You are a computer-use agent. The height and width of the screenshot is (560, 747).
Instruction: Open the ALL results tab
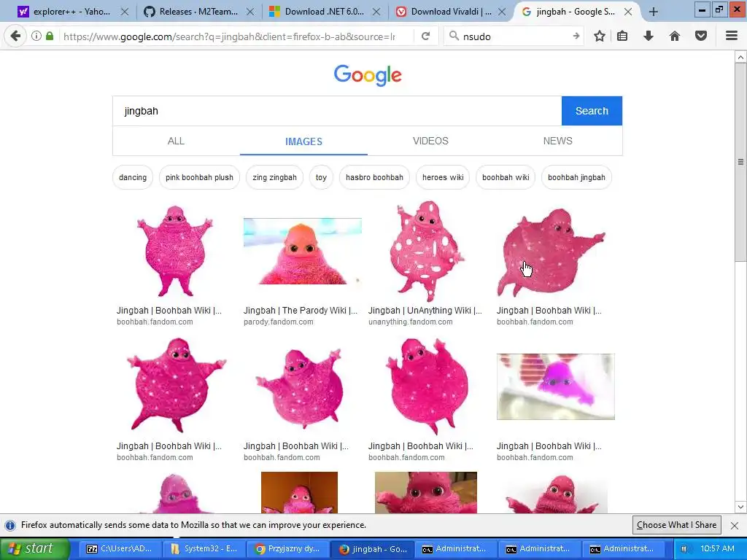coord(176,141)
